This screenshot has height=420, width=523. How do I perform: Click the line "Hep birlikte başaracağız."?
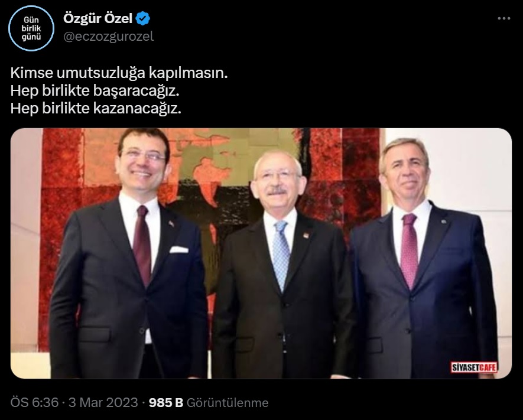click(95, 90)
